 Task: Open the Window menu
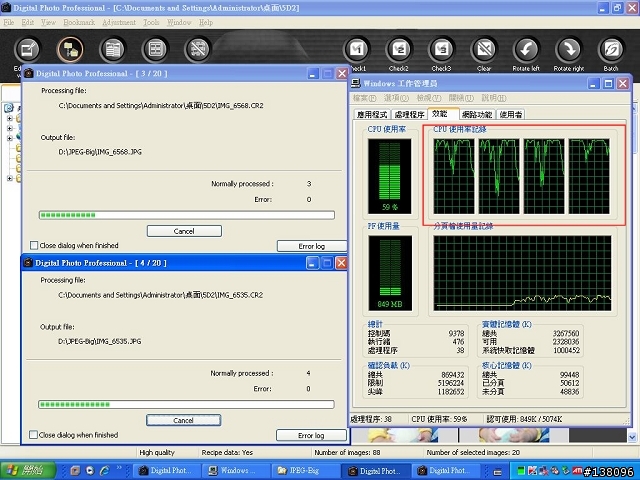(x=179, y=22)
